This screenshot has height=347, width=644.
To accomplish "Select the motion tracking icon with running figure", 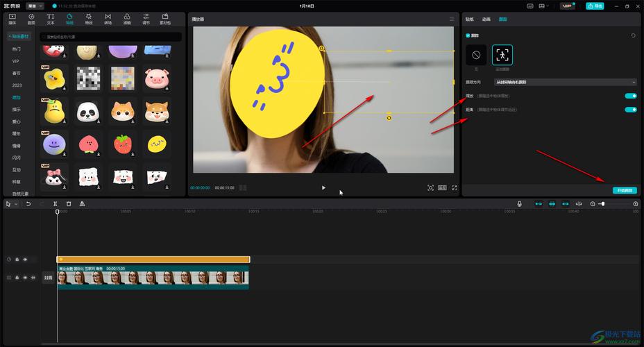I will pos(502,55).
